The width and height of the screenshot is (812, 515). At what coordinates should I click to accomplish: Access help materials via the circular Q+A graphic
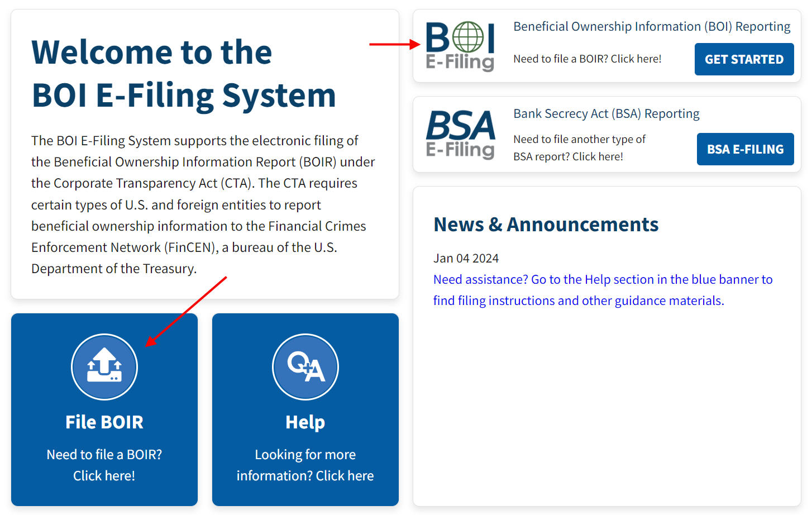tap(305, 366)
